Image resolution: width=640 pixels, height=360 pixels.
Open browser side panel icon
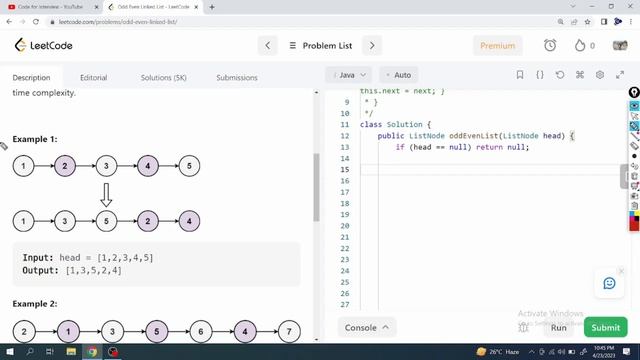point(604,22)
